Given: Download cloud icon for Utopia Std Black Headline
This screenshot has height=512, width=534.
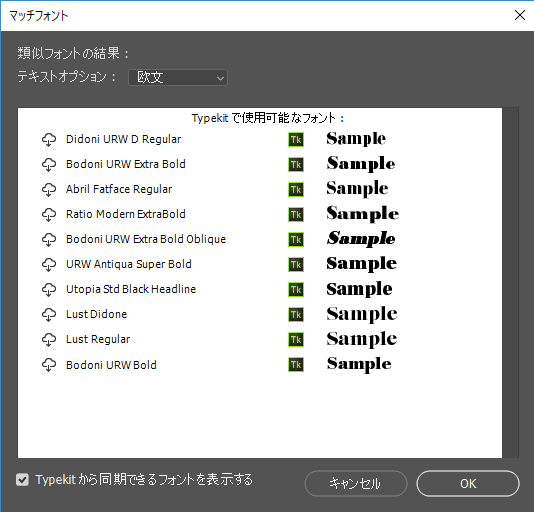Looking at the screenshot, I should (49, 290).
